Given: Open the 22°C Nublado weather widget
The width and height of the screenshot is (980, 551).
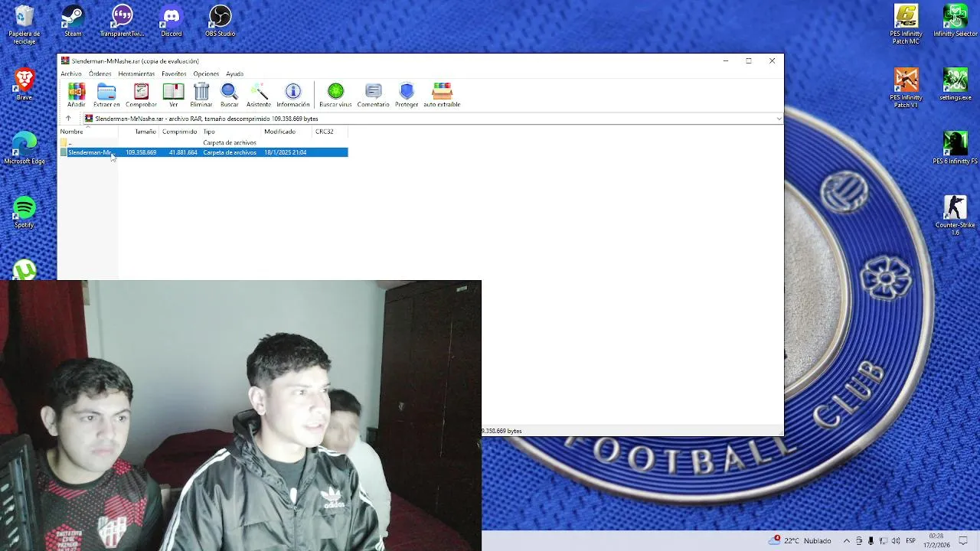Looking at the screenshot, I should [x=800, y=541].
